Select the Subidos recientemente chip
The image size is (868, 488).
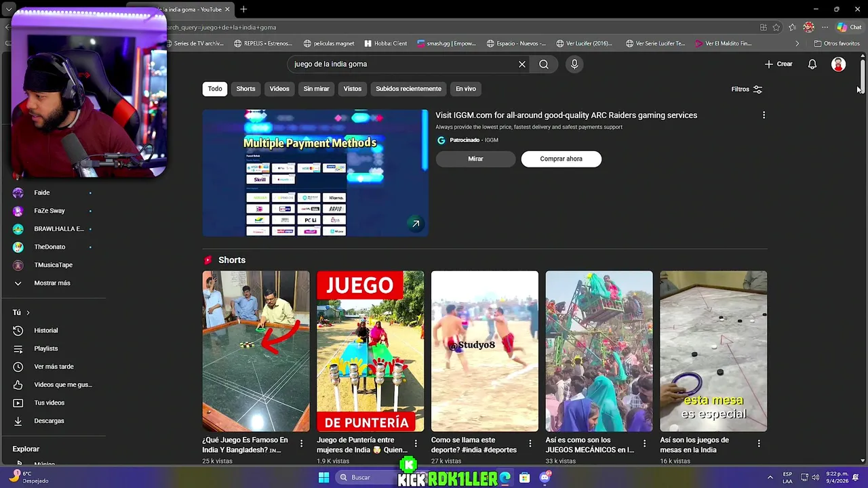(408, 89)
